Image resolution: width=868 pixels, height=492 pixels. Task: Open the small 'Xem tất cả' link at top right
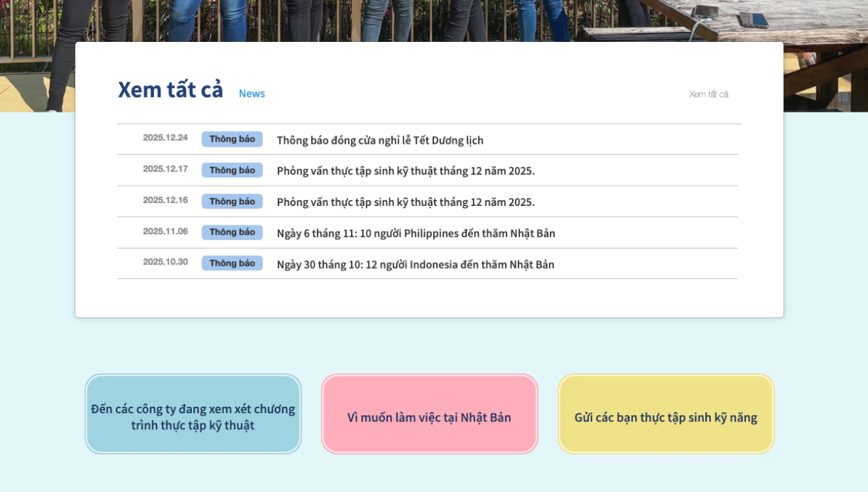tap(708, 94)
